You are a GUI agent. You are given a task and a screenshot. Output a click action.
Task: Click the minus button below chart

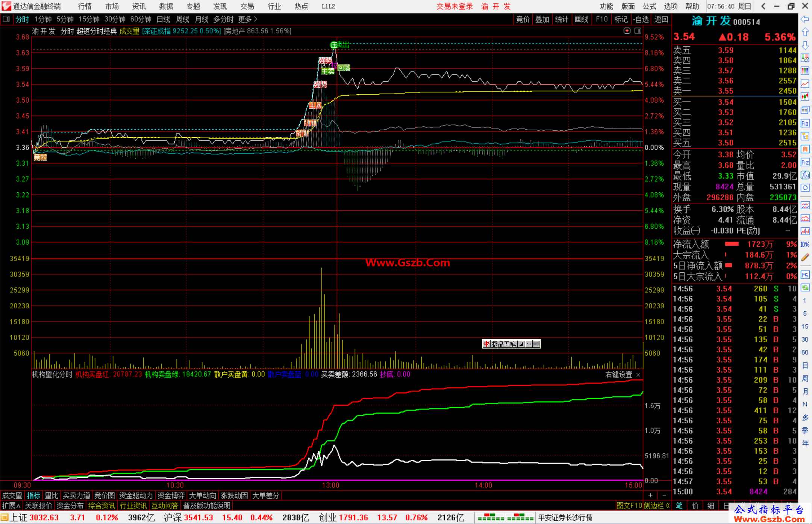(664, 495)
